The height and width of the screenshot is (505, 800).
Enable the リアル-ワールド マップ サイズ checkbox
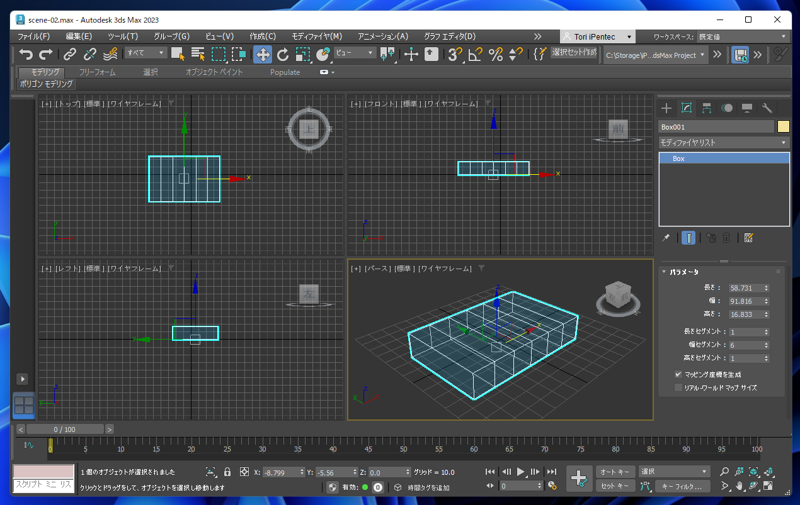(678, 388)
